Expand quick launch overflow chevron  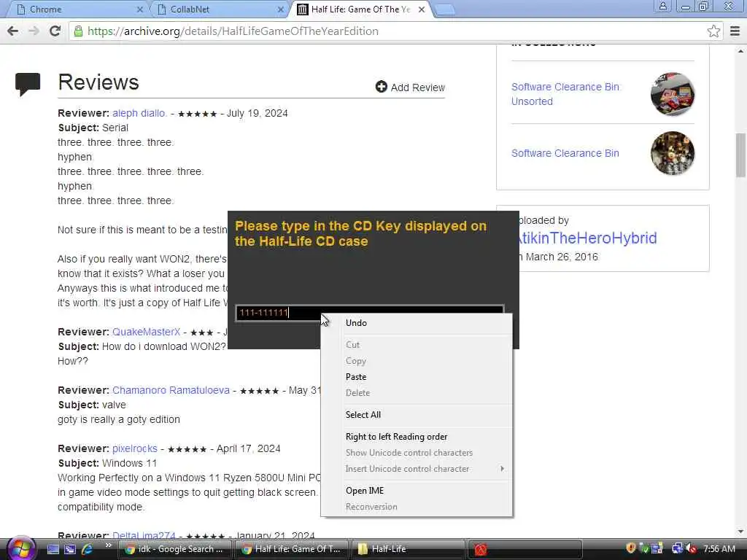click(x=108, y=545)
